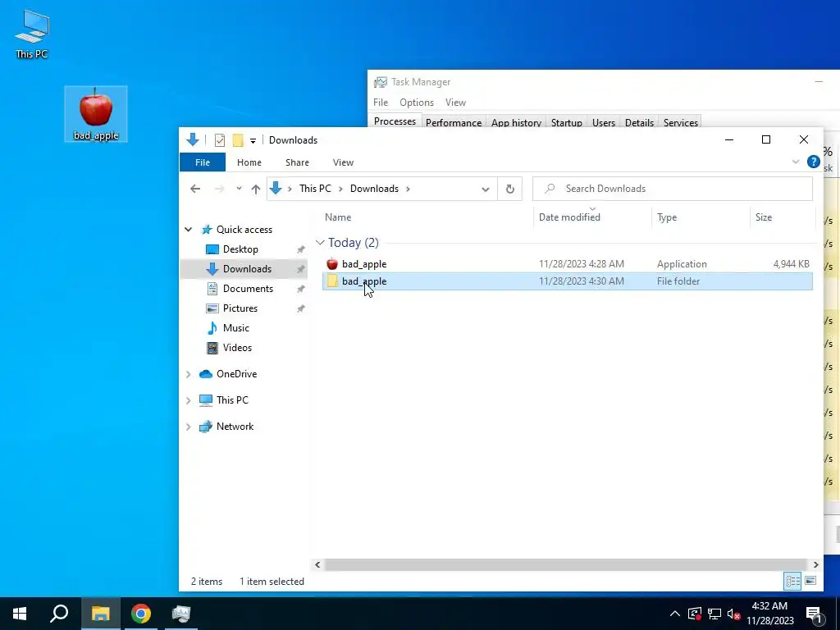The height and width of the screenshot is (630, 840).
Task: Open Google Chrome from the taskbar
Action: 141,614
